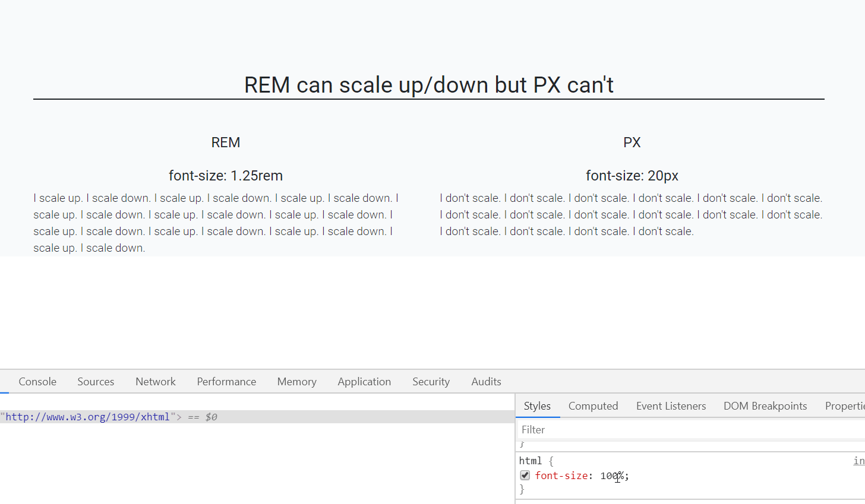Viewport: 865px width, 504px height.
Task: Select the Memory tab
Action: [x=296, y=382]
